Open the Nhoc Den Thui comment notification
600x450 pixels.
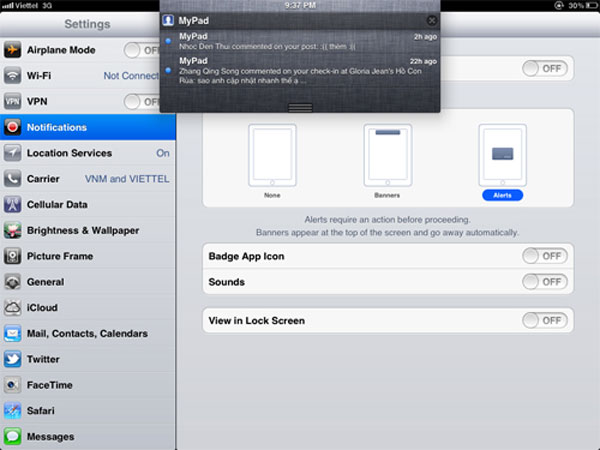coord(300,41)
